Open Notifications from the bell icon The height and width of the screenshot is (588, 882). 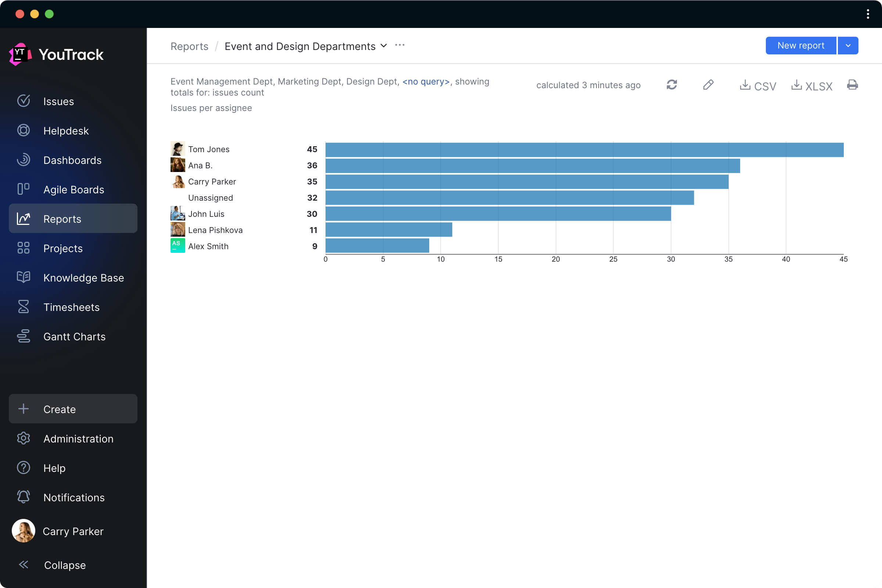click(24, 497)
